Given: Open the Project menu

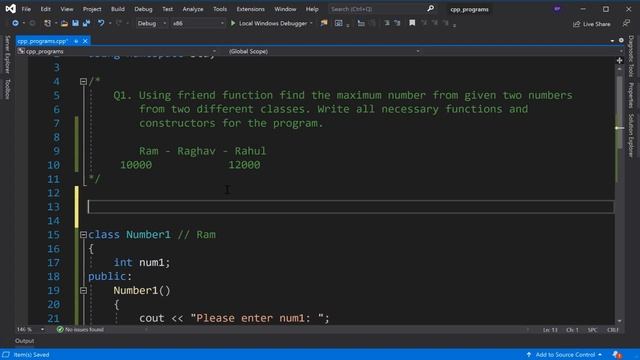Looking at the screenshot, I should [x=92, y=9].
